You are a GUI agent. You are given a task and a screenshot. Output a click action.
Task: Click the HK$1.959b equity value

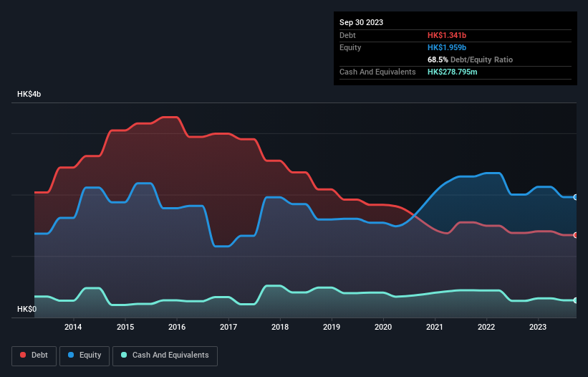click(x=447, y=47)
